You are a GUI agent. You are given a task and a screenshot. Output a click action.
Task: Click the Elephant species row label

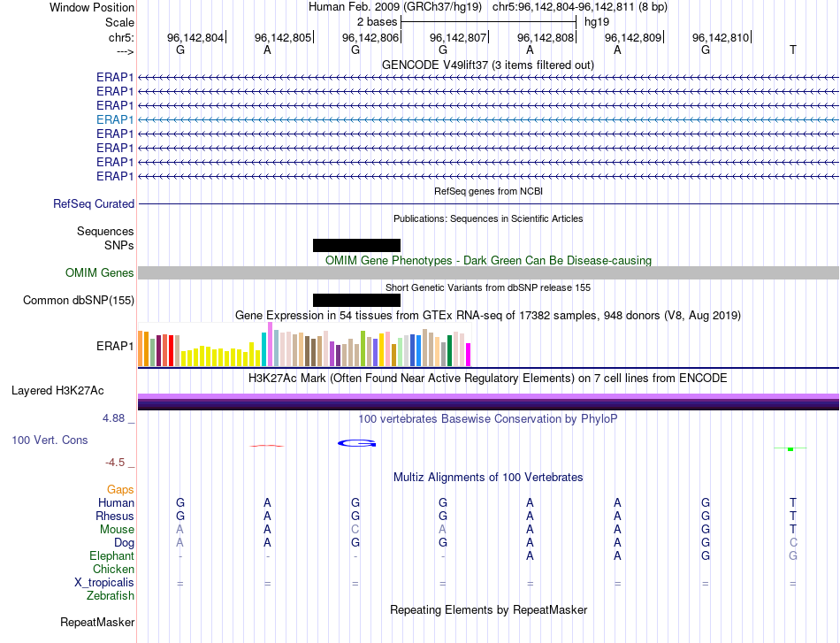click(111, 556)
